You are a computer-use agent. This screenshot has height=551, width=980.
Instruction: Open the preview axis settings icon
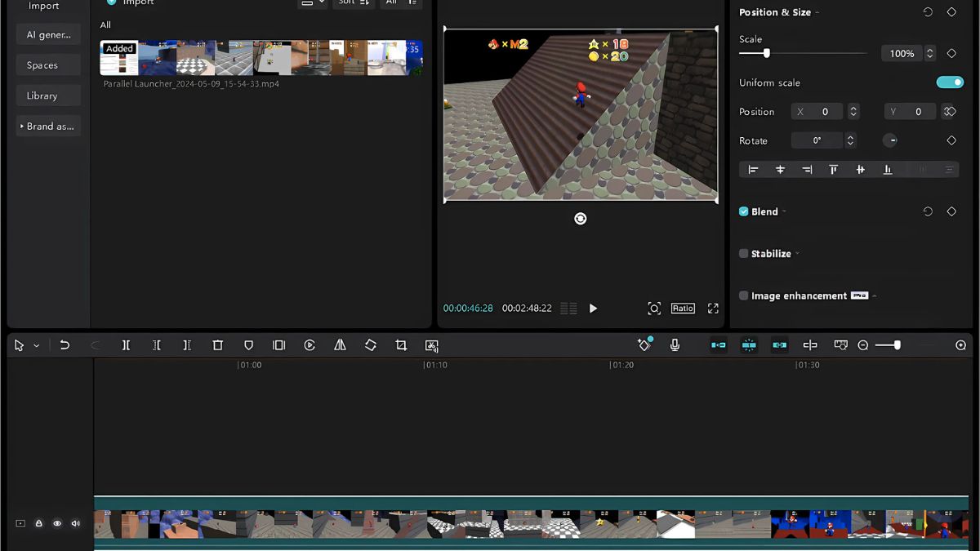840,345
